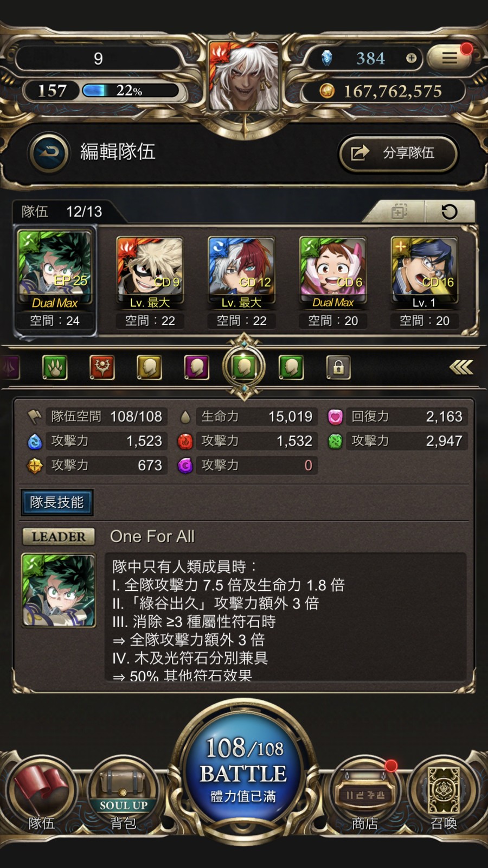The height and width of the screenshot is (868, 488).
Task: Select the green beast paw team slot
Action: (x=55, y=368)
